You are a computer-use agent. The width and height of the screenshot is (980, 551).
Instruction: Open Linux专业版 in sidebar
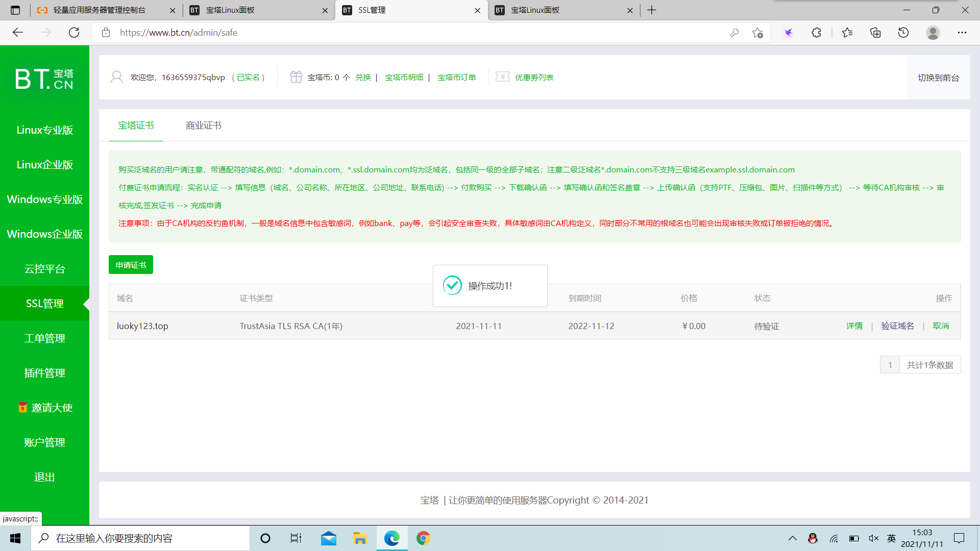click(44, 130)
